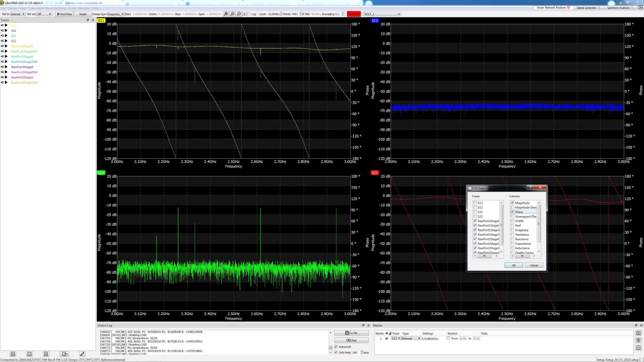Enable the Autoscroll checkbox in Device Log
This screenshot has height=362, width=644.
point(336,347)
